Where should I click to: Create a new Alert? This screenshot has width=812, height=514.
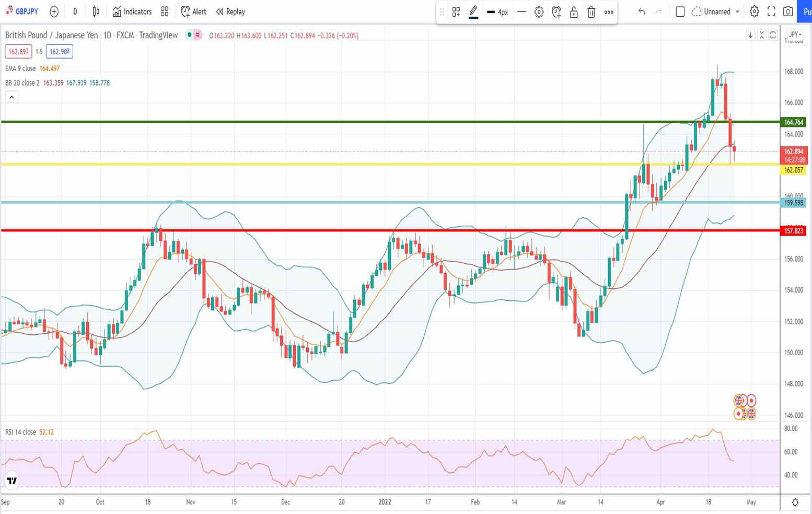(193, 11)
